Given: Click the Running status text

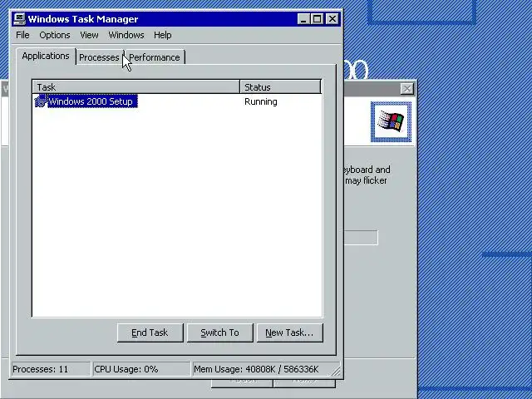Looking at the screenshot, I should 260,101.
